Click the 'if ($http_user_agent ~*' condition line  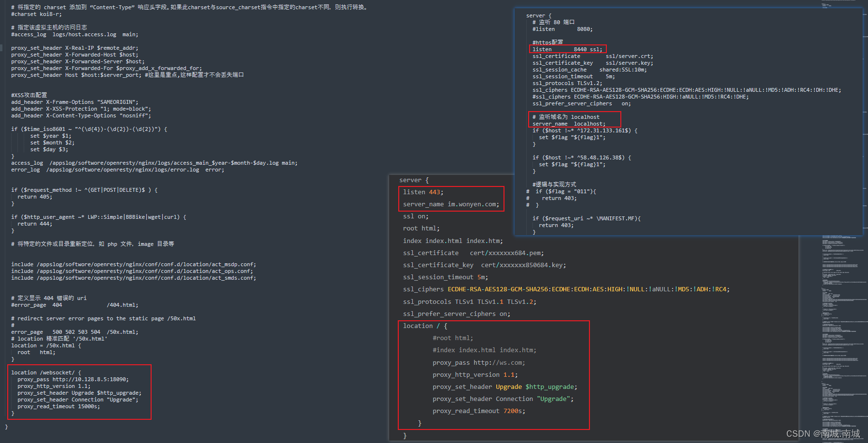click(x=98, y=217)
